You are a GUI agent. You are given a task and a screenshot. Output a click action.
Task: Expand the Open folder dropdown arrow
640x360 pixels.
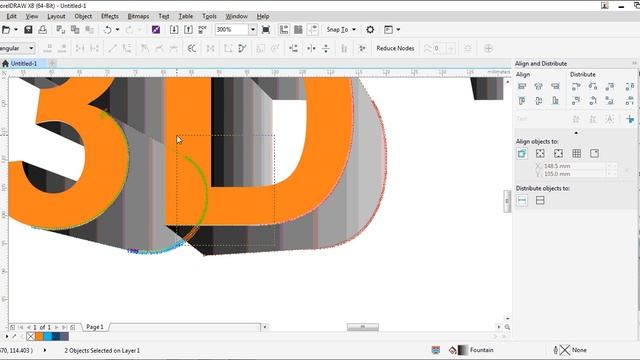[x=16, y=29]
